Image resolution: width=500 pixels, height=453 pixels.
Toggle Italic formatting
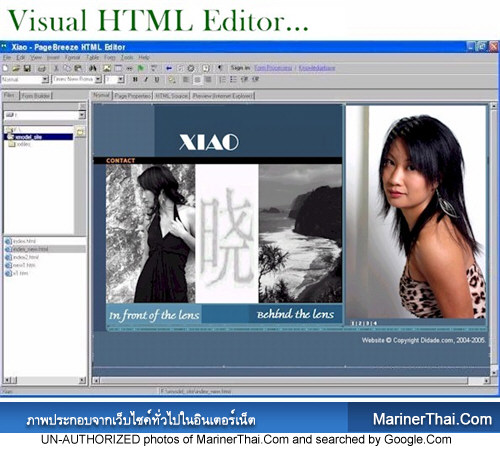tap(146, 79)
